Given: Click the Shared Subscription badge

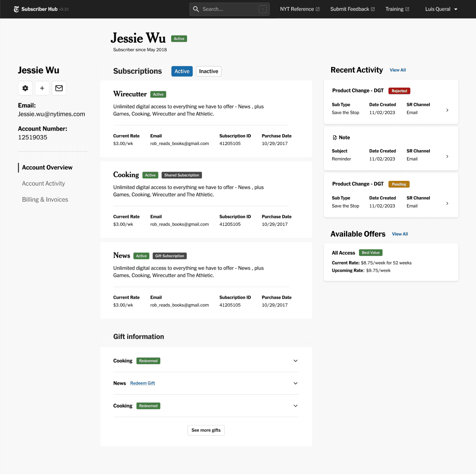Looking at the screenshot, I should pyautogui.click(x=181, y=175).
